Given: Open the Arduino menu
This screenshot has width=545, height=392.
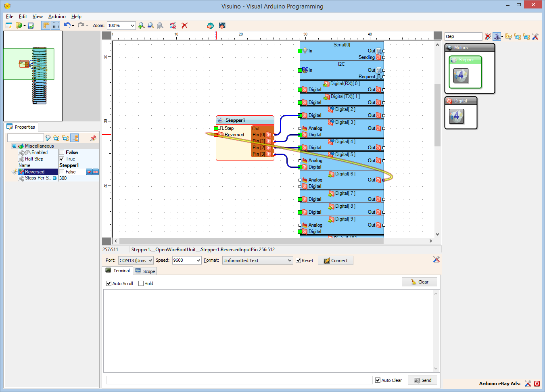Looking at the screenshot, I should (x=57, y=17).
